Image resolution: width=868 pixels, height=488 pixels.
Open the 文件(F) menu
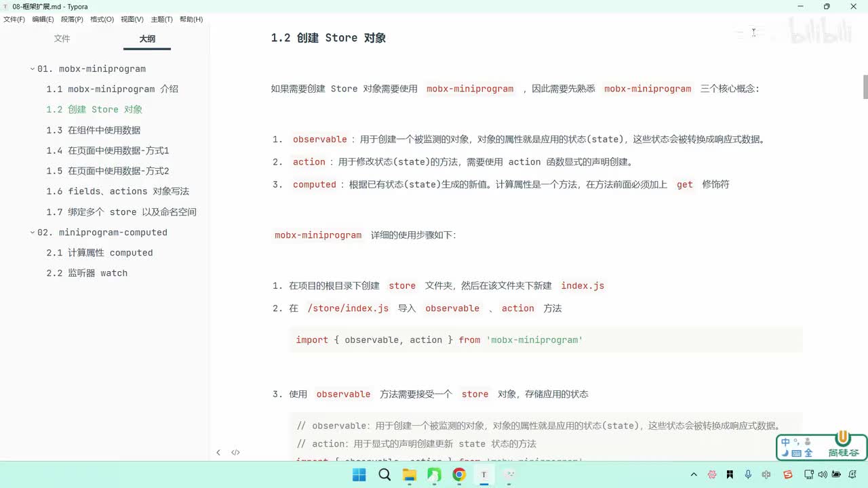[14, 20]
